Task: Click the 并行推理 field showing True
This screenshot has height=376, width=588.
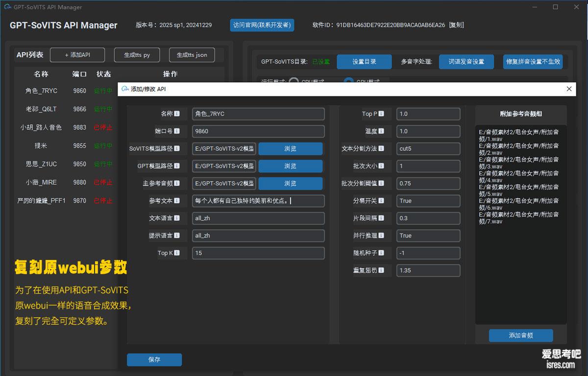Action: (429, 235)
